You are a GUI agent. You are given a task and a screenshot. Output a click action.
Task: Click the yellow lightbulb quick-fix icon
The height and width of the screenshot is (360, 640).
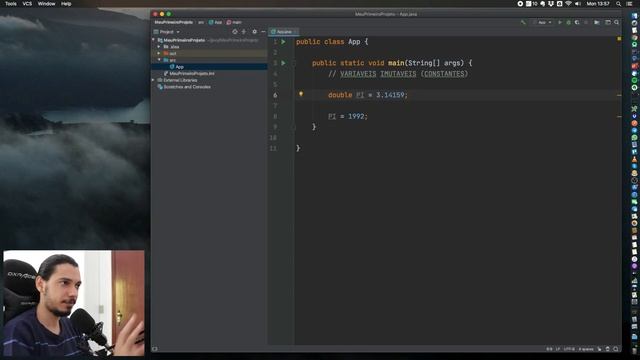coord(301,94)
